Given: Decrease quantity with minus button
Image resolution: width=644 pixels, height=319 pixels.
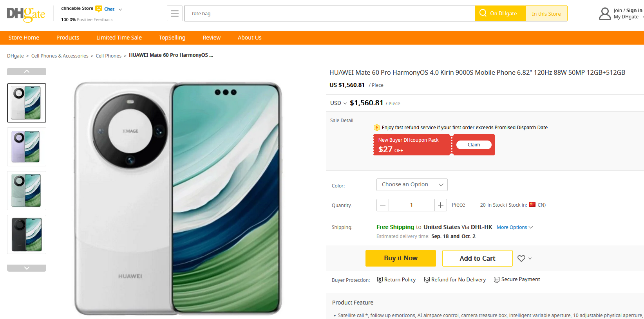Looking at the screenshot, I should point(383,205).
